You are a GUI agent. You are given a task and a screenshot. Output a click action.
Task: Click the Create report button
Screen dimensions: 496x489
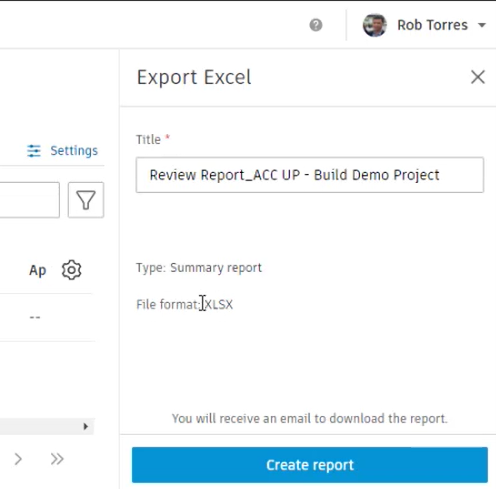(310, 465)
